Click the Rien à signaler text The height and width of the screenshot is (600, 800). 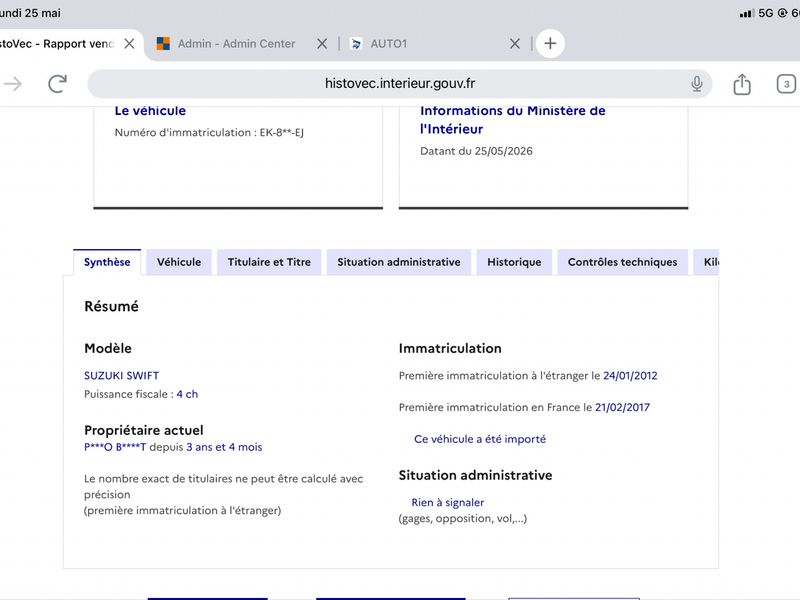point(447,503)
